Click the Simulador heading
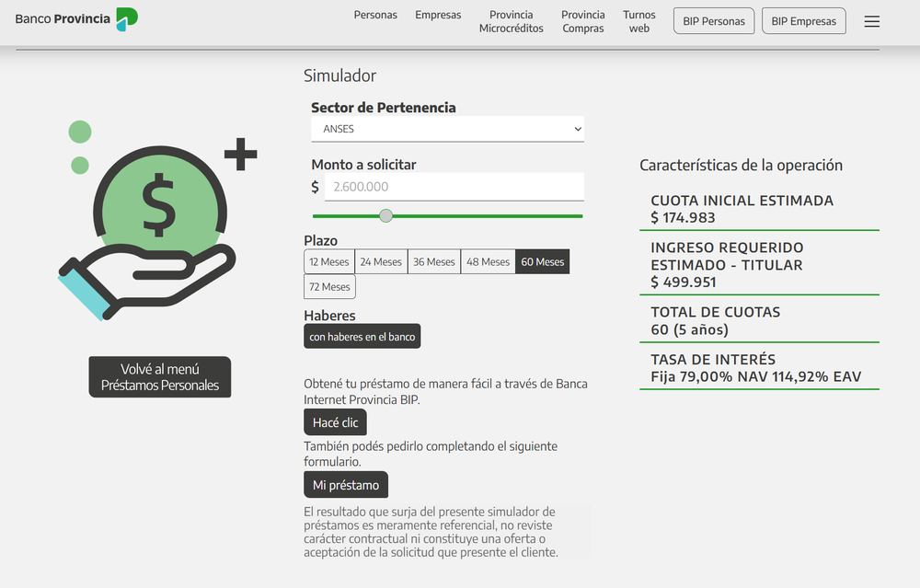The width and height of the screenshot is (920, 588). coord(339,75)
